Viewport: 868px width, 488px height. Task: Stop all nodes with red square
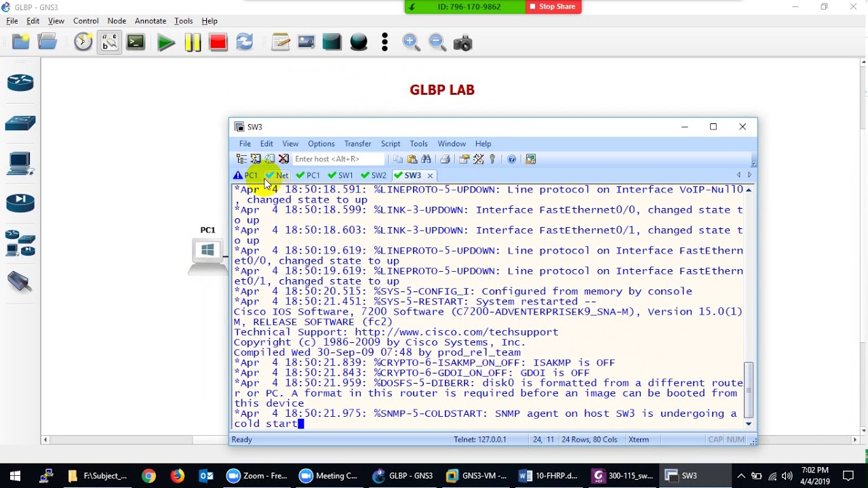tap(218, 43)
